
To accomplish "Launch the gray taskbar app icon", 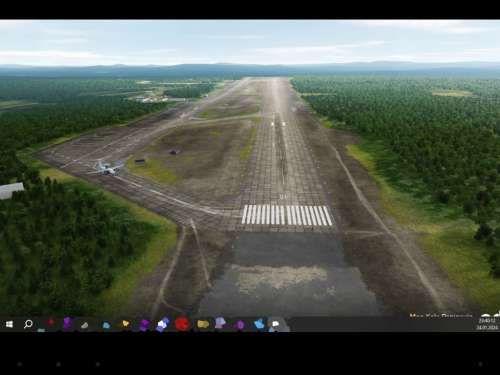I will pos(85,325).
